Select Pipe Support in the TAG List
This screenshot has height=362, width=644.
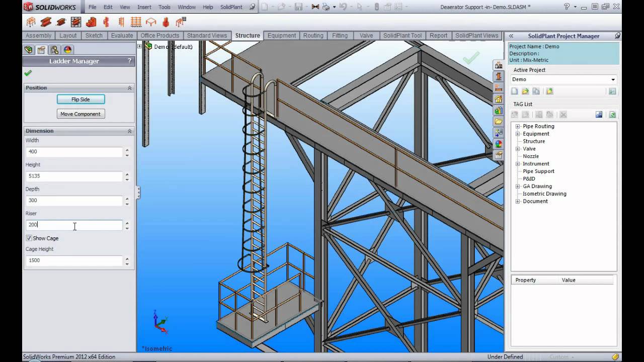click(538, 171)
